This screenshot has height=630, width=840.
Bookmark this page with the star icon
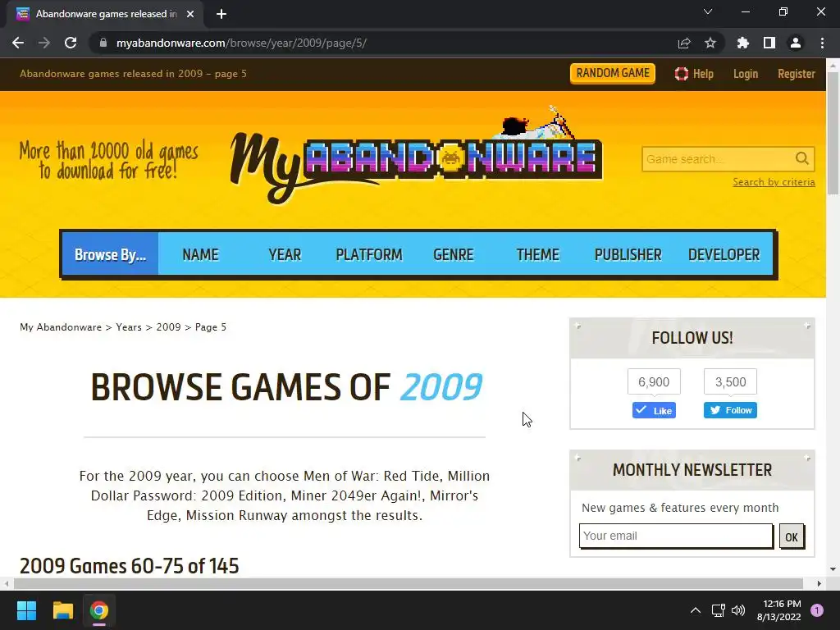pos(710,43)
